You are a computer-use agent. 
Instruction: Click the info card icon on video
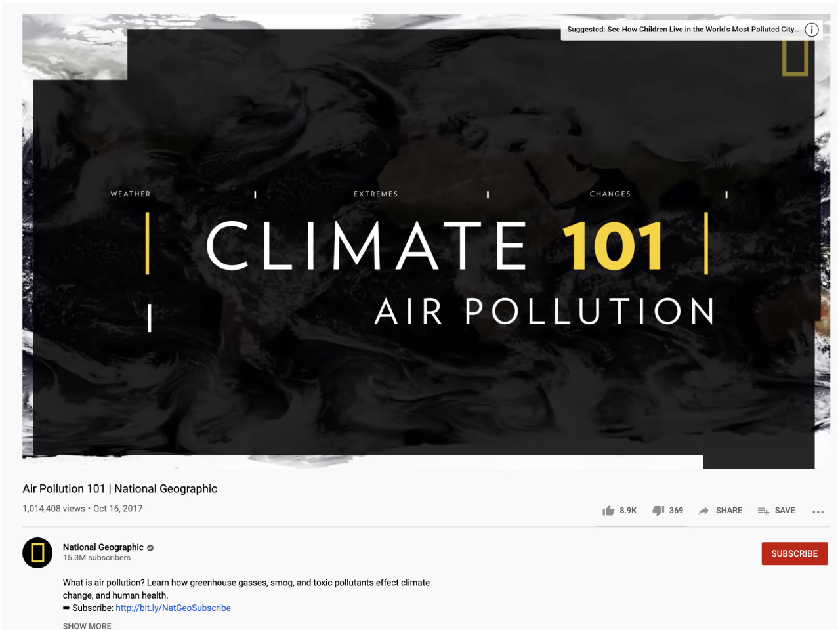tap(812, 30)
